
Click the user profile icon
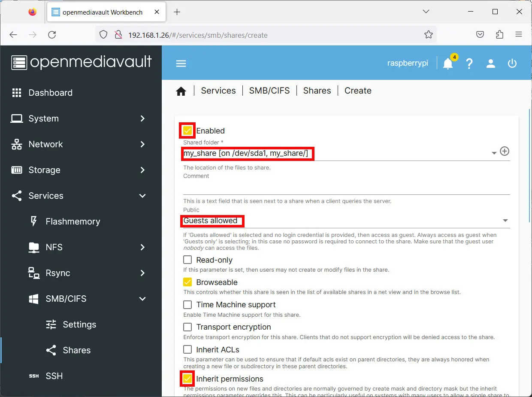tap(491, 64)
